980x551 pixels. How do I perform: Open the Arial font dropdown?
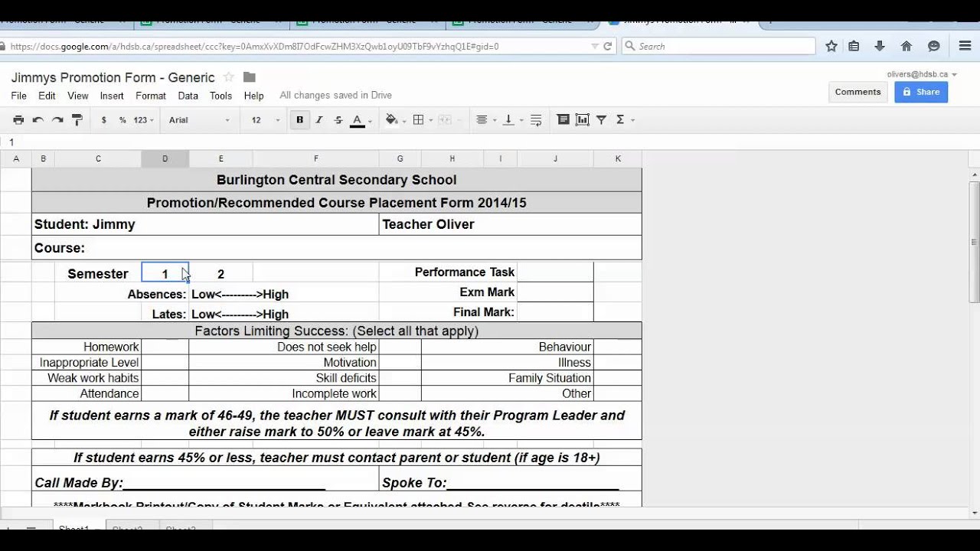pyautogui.click(x=199, y=120)
